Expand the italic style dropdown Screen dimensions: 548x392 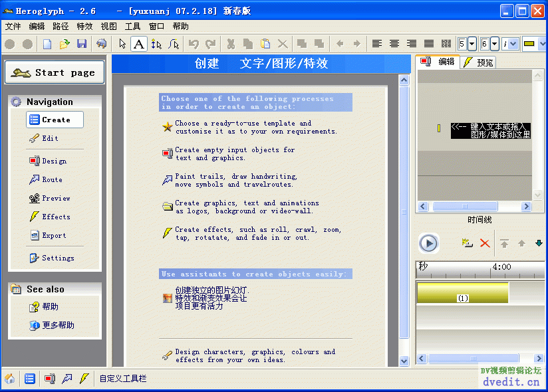(x=513, y=44)
